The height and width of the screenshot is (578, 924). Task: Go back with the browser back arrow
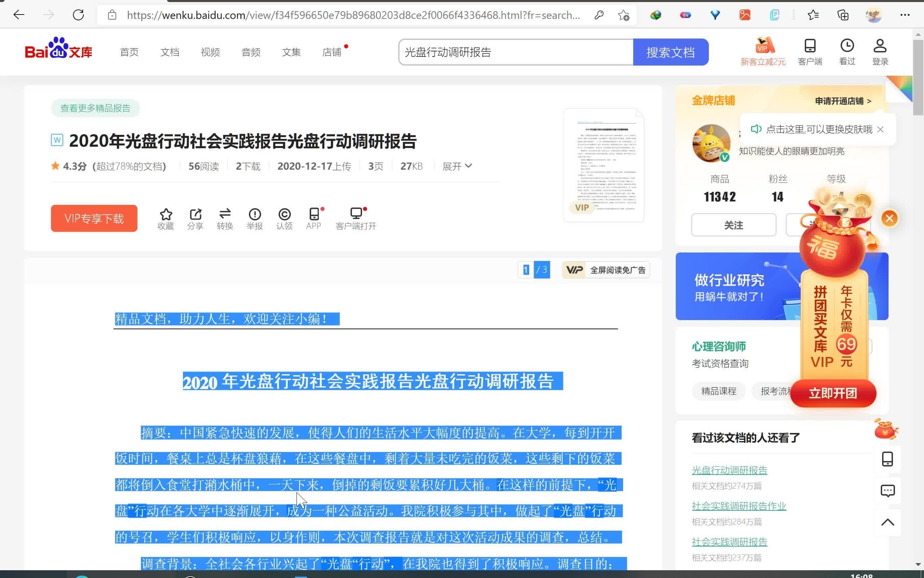tap(19, 15)
